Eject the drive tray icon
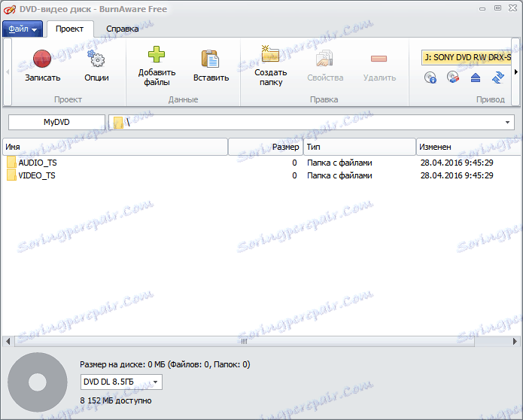523x420 pixels. tap(476, 78)
